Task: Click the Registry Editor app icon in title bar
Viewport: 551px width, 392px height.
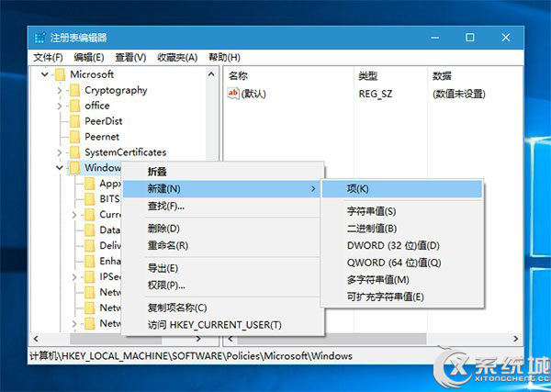Action: (x=40, y=38)
